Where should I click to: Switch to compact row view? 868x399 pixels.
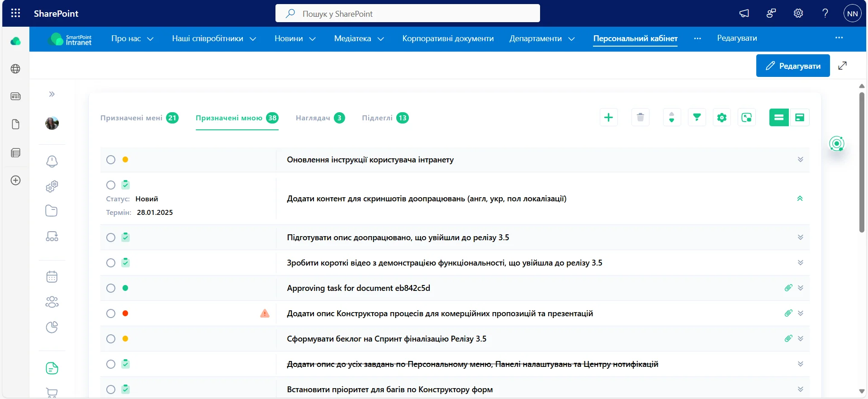[779, 118]
